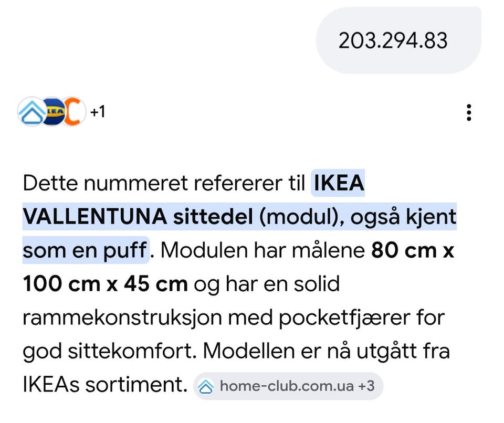Click the word 'rammekonstruksjon'
The height and width of the screenshot is (423, 504).
[x=122, y=318]
